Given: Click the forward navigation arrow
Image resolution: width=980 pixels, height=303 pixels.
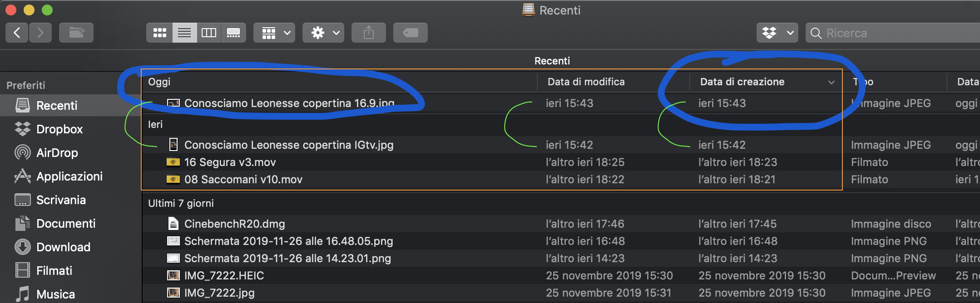Looking at the screenshot, I should (40, 33).
